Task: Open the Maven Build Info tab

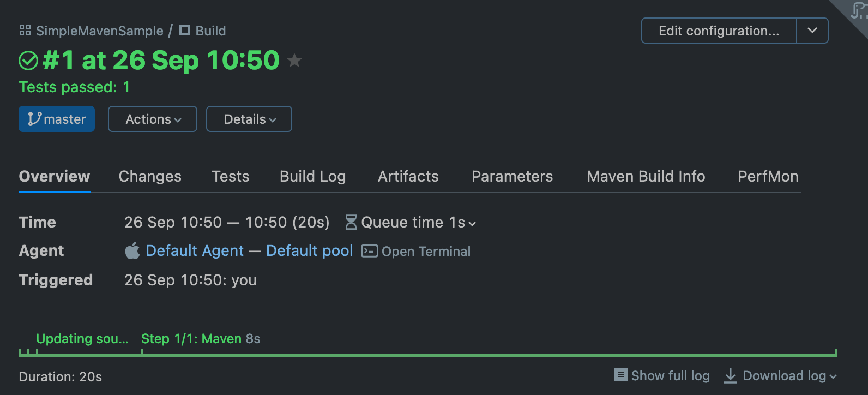Action: [x=646, y=176]
